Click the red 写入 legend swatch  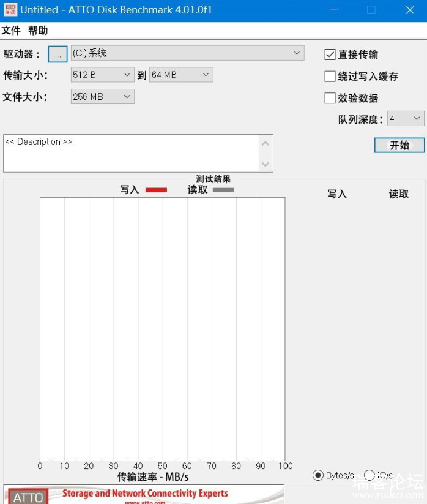(x=157, y=190)
